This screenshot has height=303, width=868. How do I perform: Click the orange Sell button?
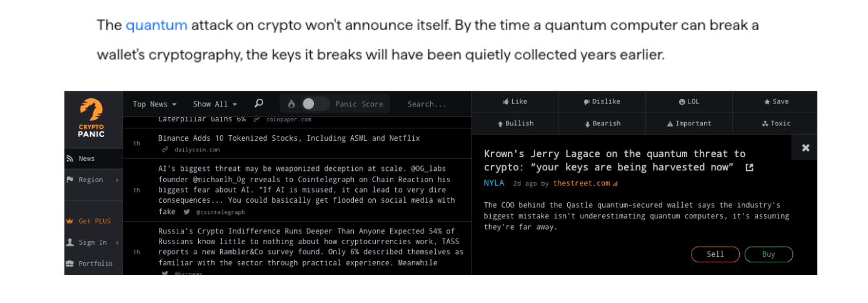pos(715,254)
